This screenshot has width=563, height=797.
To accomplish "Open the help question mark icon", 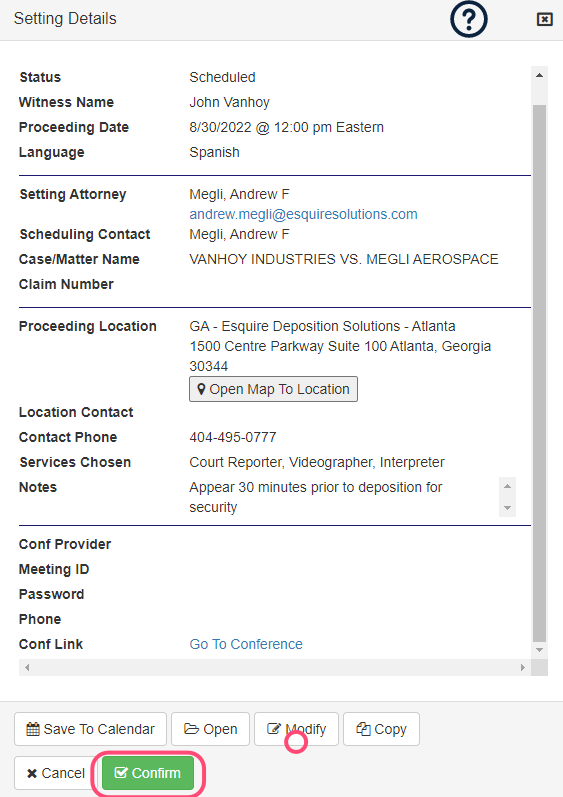I will pyautogui.click(x=468, y=19).
